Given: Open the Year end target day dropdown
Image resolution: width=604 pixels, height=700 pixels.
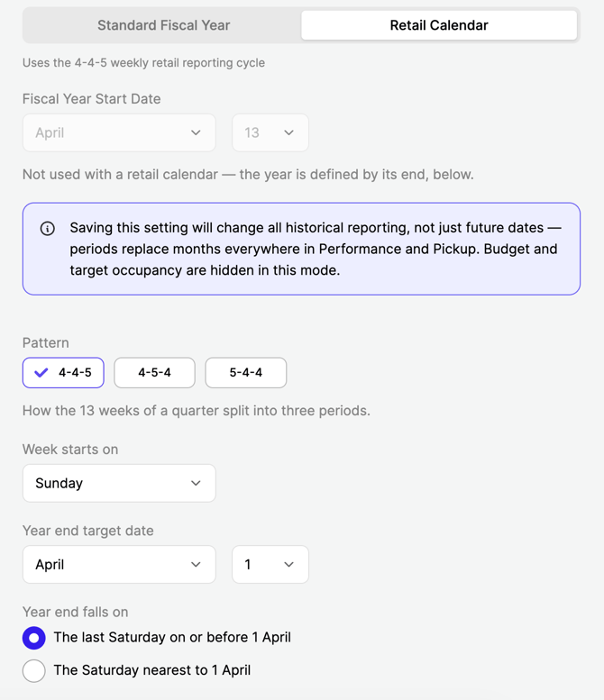Looking at the screenshot, I should [270, 564].
